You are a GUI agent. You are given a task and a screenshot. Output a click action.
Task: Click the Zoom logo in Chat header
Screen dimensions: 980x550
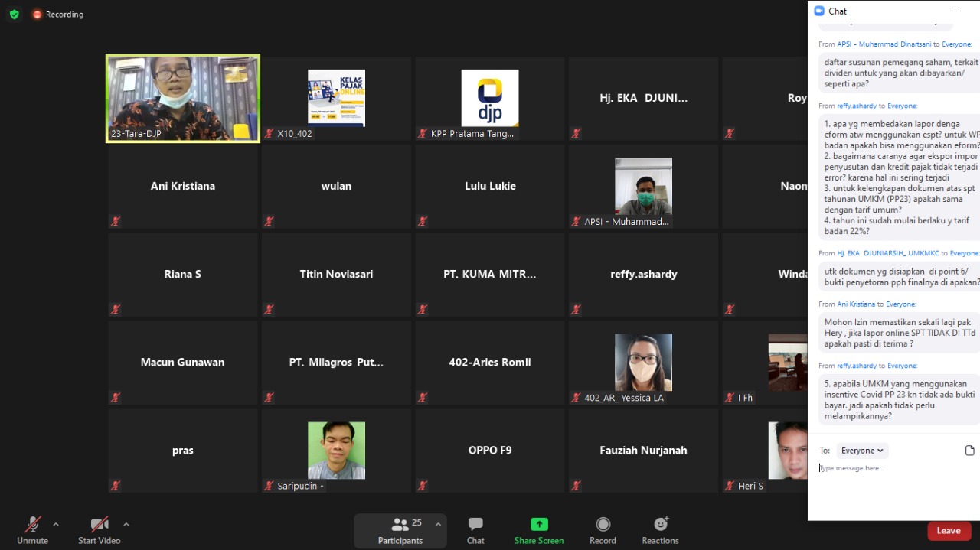(818, 11)
